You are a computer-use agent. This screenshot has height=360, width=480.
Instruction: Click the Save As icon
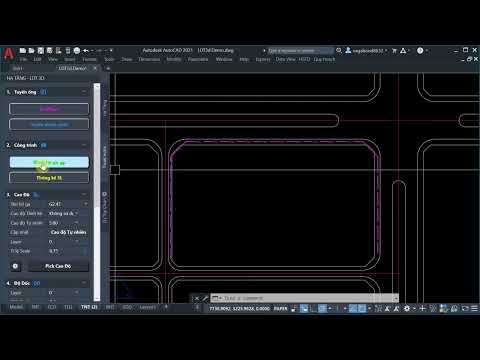pos(50,51)
